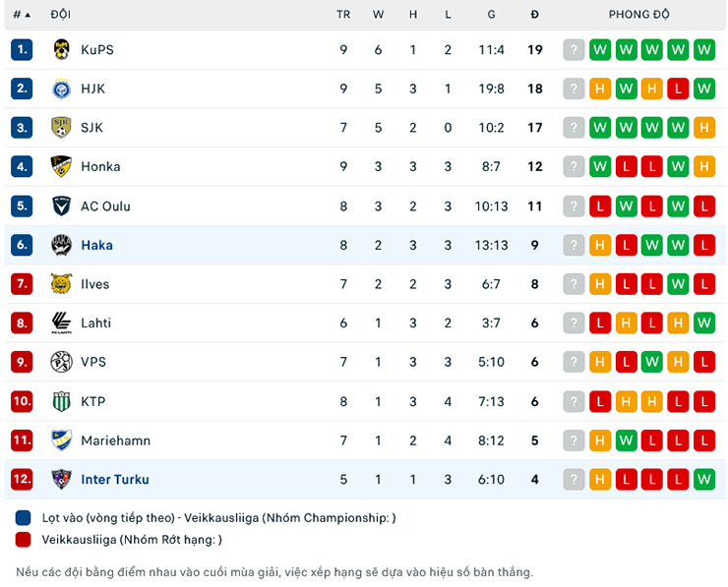Click the AC Oulu shield icon
728x587 pixels.
click(61, 205)
